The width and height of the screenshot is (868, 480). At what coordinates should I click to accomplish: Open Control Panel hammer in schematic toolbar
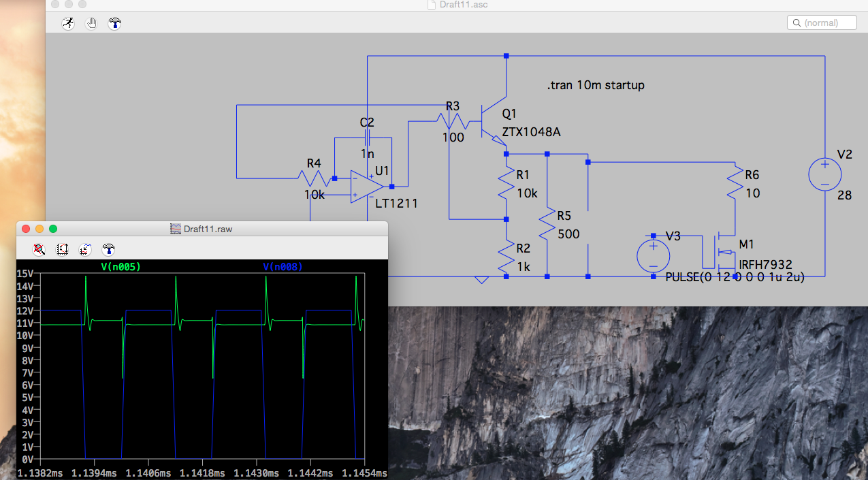coord(114,23)
